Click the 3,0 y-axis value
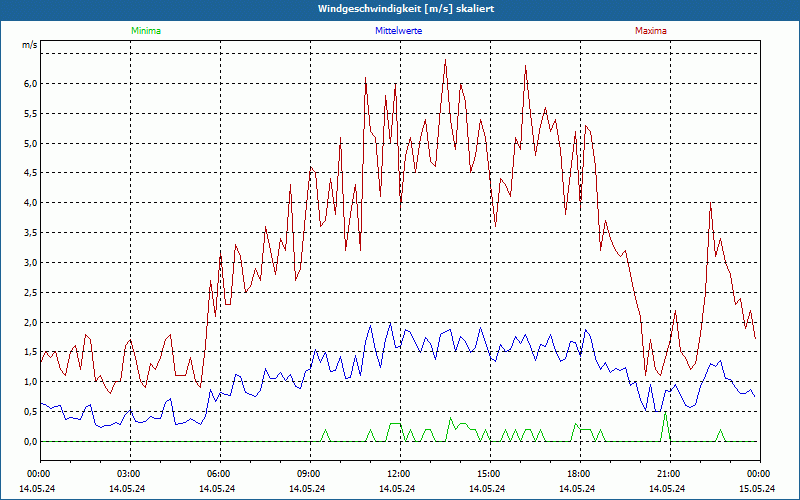 31,263
